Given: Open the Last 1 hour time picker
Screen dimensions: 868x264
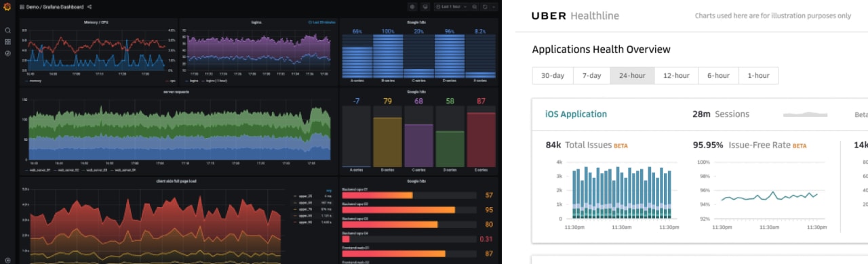Looking at the screenshot, I should point(451,7).
